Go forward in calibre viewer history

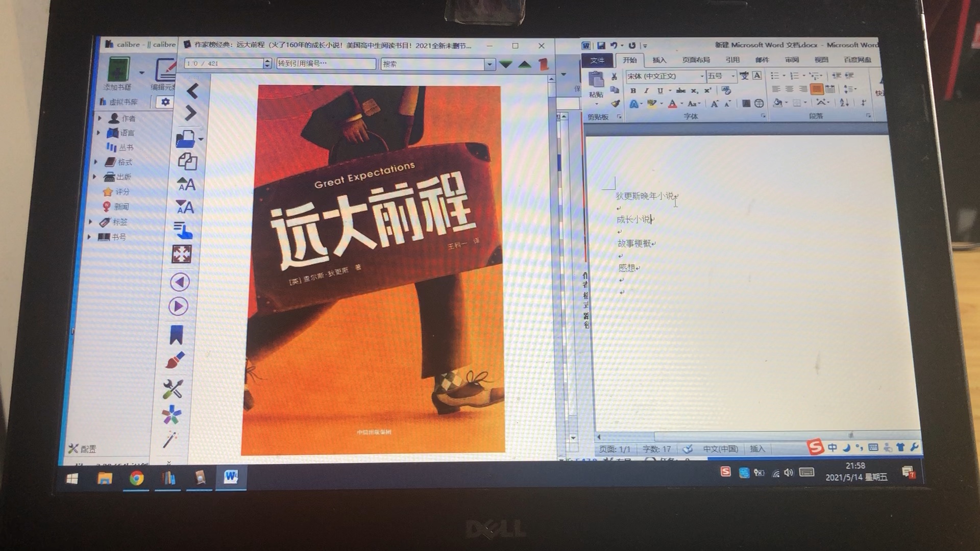point(191,113)
